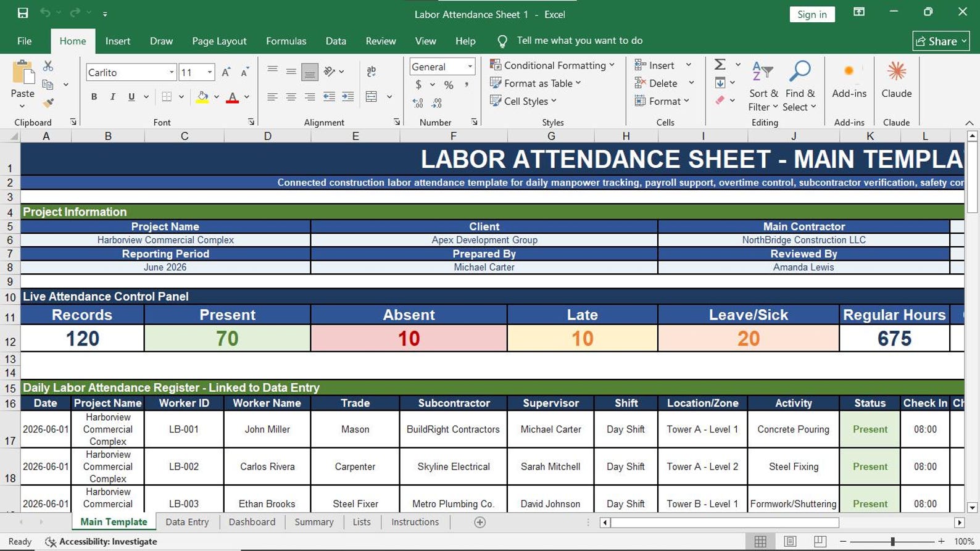Switch to the Formulas ribbon tab
This screenshot has height=551, width=980.
pyautogui.click(x=286, y=41)
